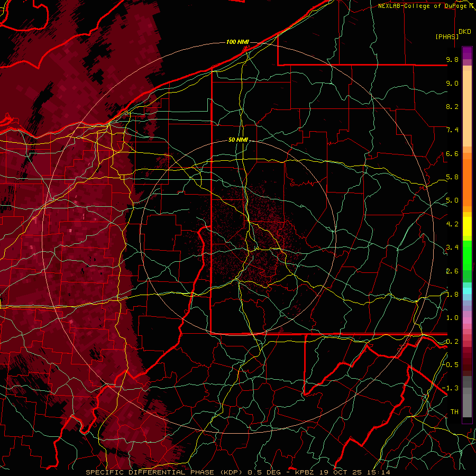The height and width of the screenshot is (476, 476).
Task: Click the 3.4 legend value
Action: [452, 248]
